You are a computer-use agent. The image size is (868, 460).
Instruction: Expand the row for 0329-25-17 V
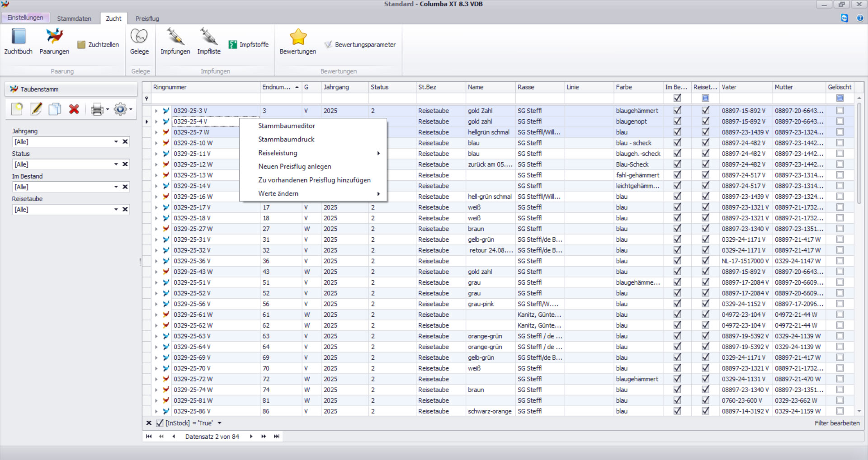[x=156, y=207]
